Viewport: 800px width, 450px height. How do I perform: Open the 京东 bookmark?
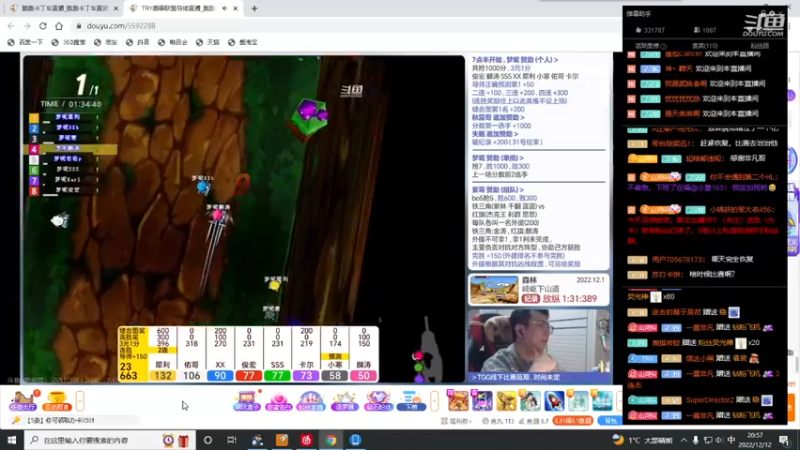click(106, 42)
